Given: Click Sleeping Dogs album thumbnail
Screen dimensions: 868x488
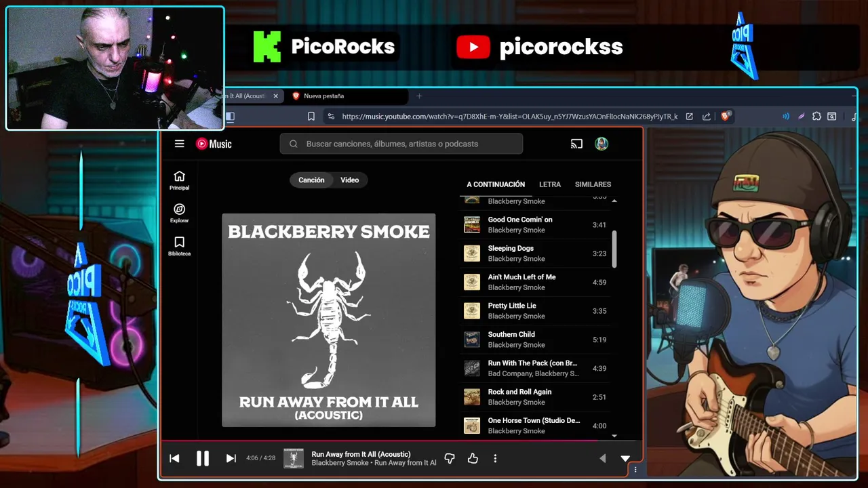Looking at the screenshot, I should click(472, 253).
